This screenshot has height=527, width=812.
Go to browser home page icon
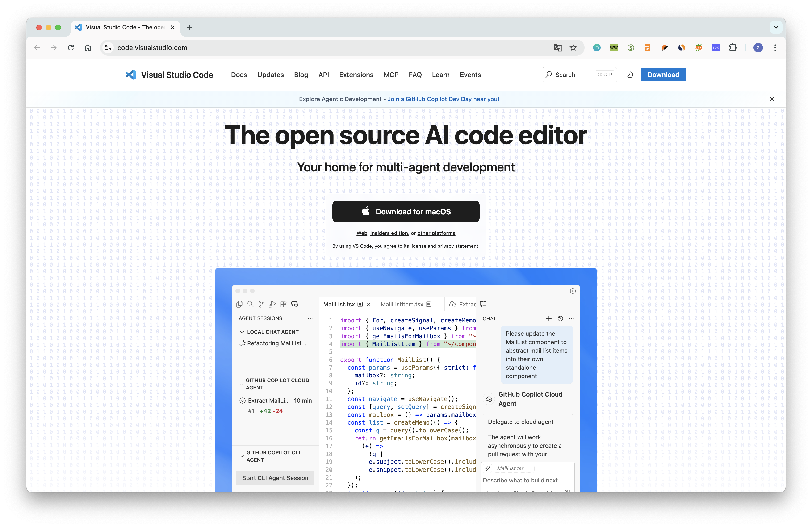[x=88, y=48]
